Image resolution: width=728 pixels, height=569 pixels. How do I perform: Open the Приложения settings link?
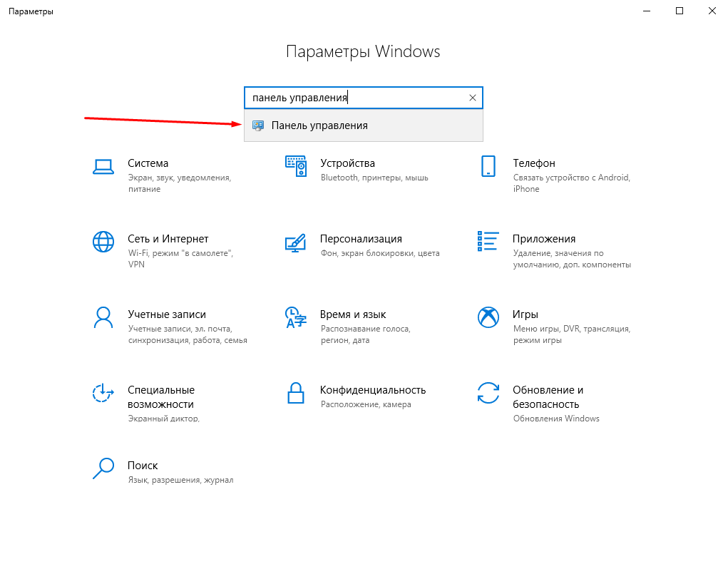pyautogui.click(x=543, y=239)
